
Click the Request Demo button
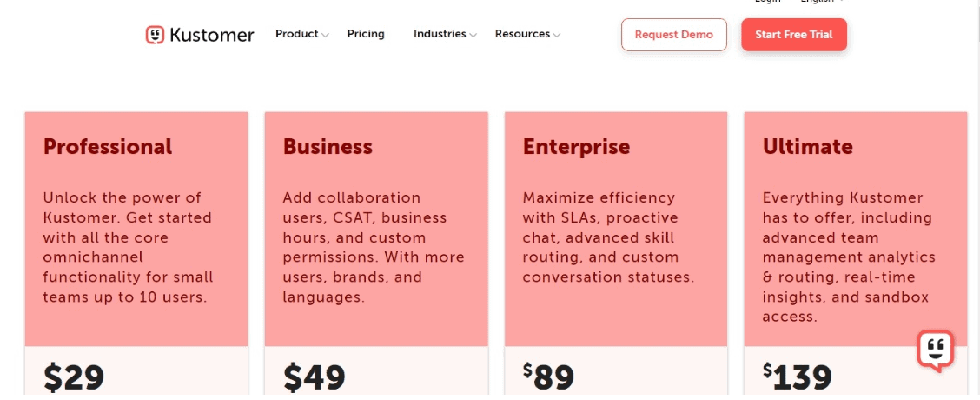coord(674,35)
